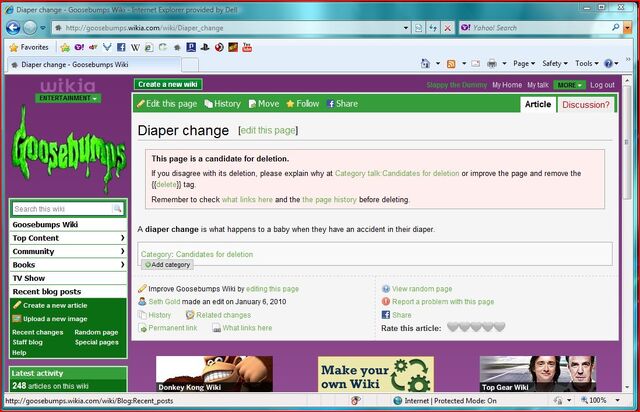Click the Log out link
Viewport: 640px width, 412px height.
tap(602, 85)
